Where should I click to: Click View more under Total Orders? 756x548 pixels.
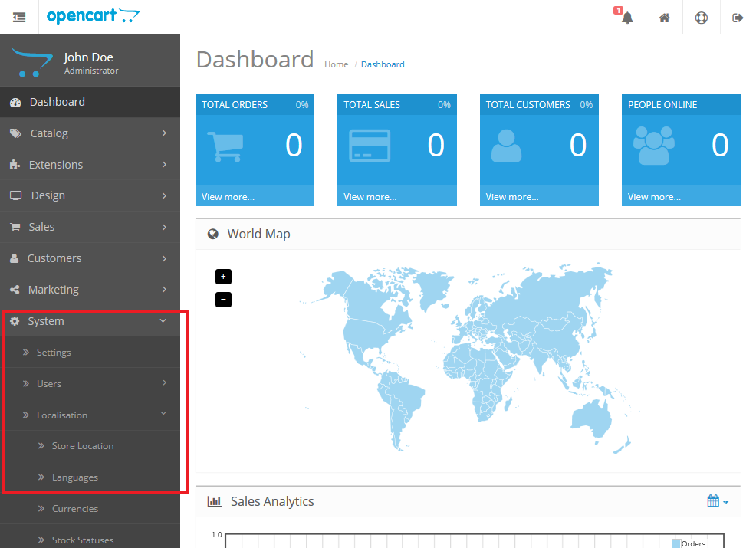point(228,197)
